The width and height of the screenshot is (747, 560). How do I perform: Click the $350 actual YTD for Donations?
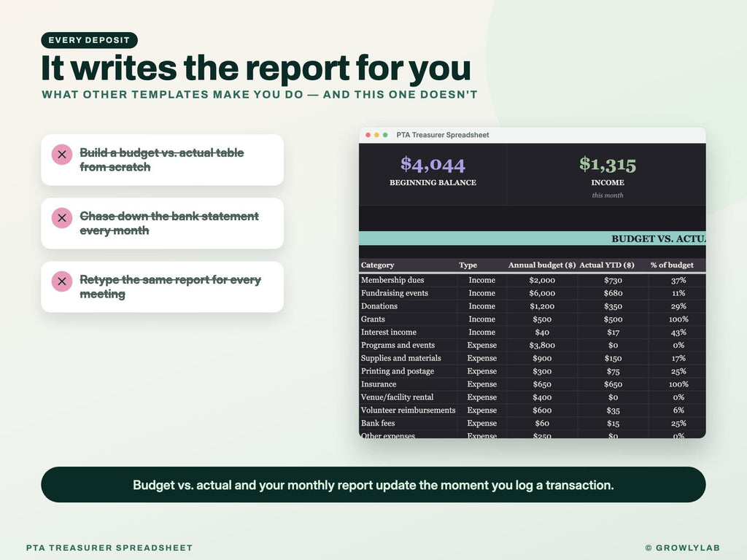point(613,306)
